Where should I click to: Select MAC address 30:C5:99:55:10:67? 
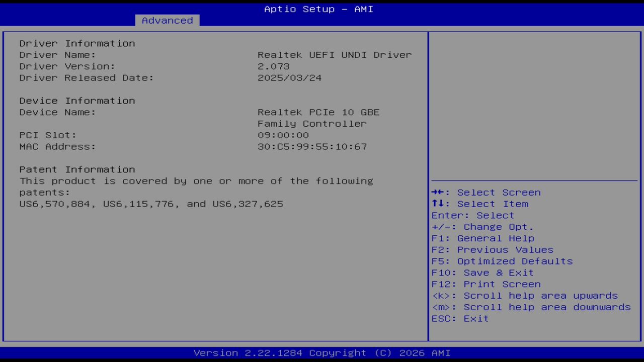[x=312, y=147]
